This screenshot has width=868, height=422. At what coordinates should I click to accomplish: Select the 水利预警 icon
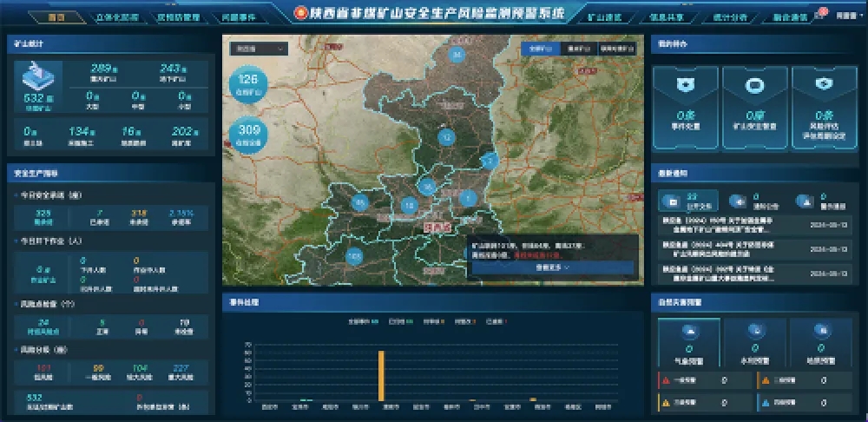click(x=754, y=333)
